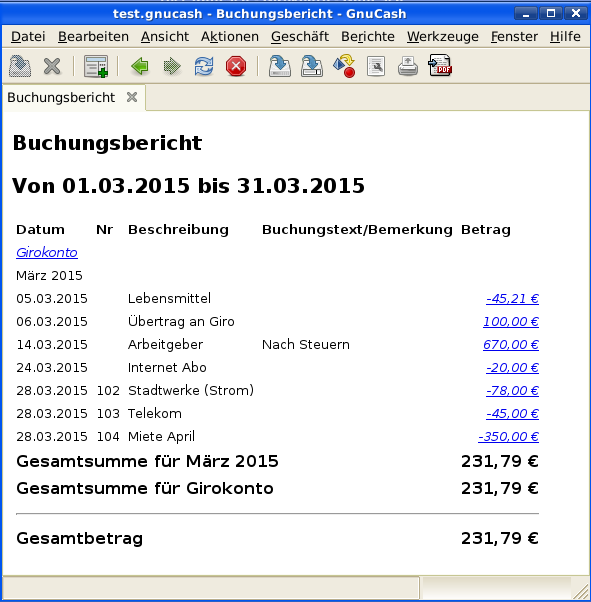Click the 'März 2015' subheading
This screenshot has height=602, width=591.
point(49,275)
